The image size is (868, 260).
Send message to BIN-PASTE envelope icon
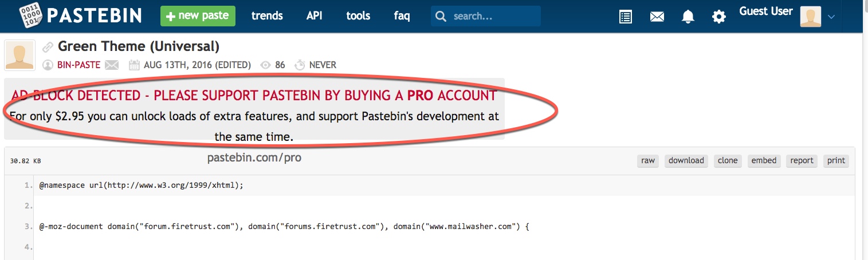tap(111, 65)
